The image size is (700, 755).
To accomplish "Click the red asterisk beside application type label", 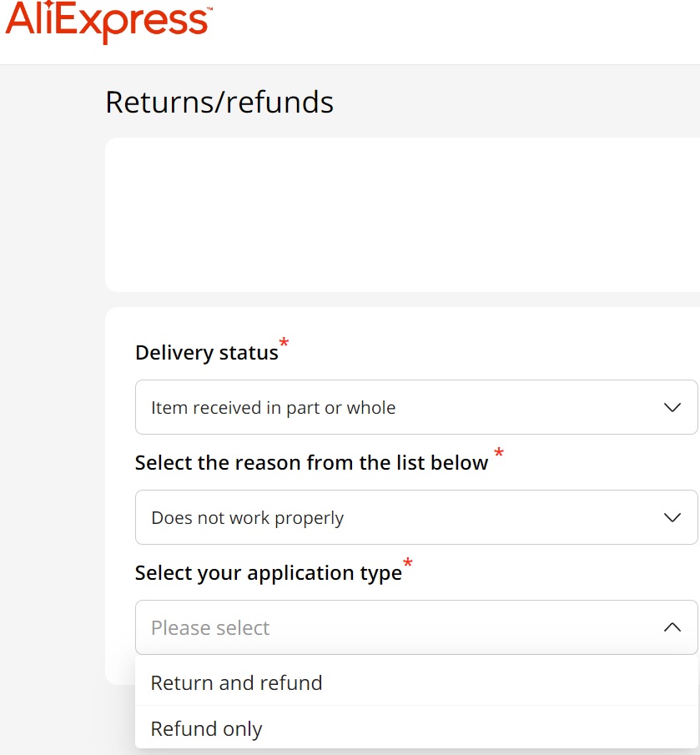I will coord(408,563).
